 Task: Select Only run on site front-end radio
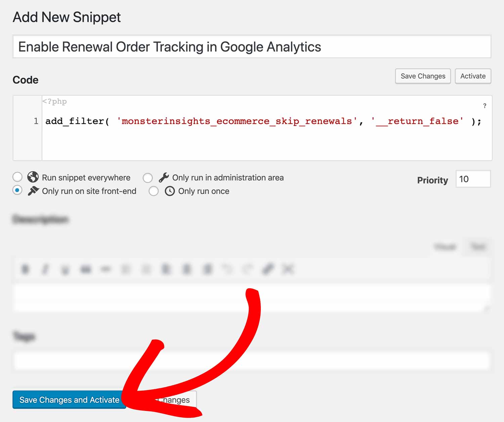coord(17,190)
